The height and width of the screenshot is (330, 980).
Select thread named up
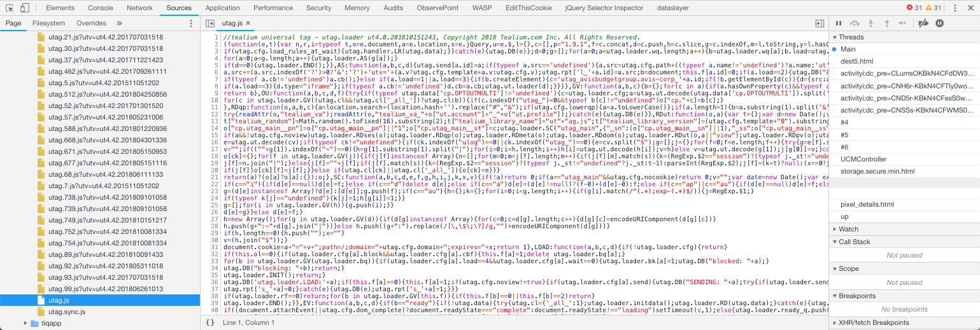904,216
